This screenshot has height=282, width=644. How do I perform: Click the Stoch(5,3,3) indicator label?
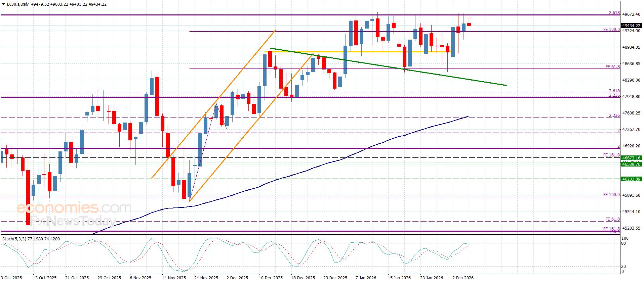(x=14, y=239)
